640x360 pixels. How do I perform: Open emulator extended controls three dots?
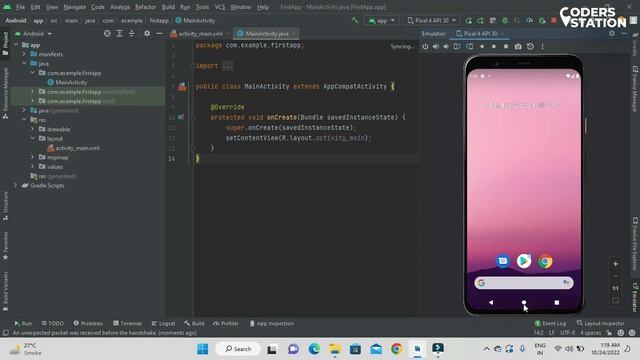point(542,47)
